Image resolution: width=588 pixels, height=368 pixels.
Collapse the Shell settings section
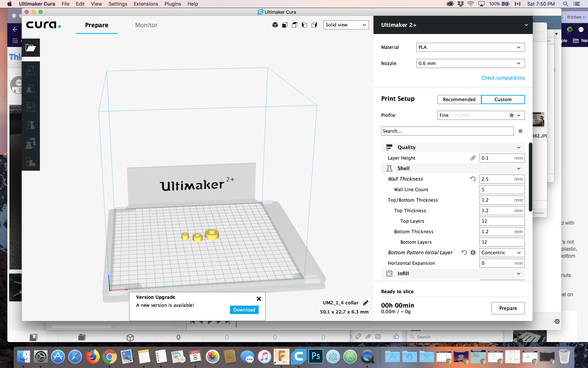click(x=453, y=168)
